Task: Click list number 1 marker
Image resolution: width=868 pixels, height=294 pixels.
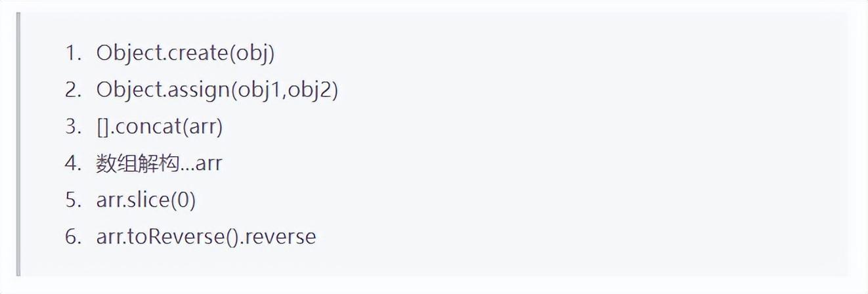Action: (x=72, y=53)
